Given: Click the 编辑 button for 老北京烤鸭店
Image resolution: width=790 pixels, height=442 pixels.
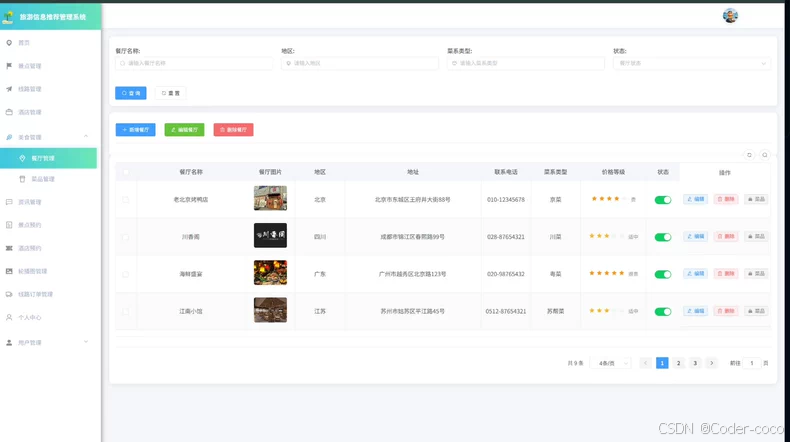Looking at the screenshot, I should click(696, 200).
